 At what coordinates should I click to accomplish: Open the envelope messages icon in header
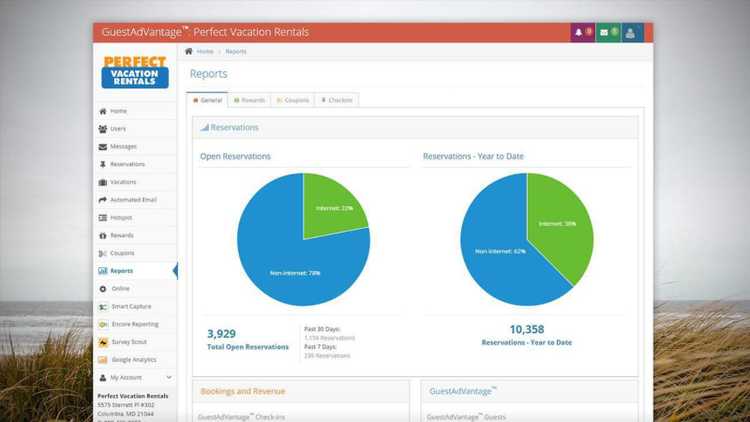607,32
